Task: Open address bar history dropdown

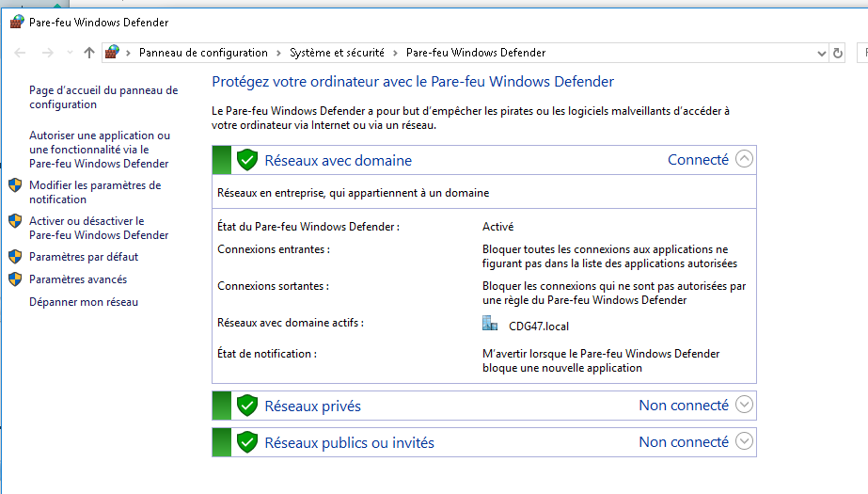Action: point(822,54)
